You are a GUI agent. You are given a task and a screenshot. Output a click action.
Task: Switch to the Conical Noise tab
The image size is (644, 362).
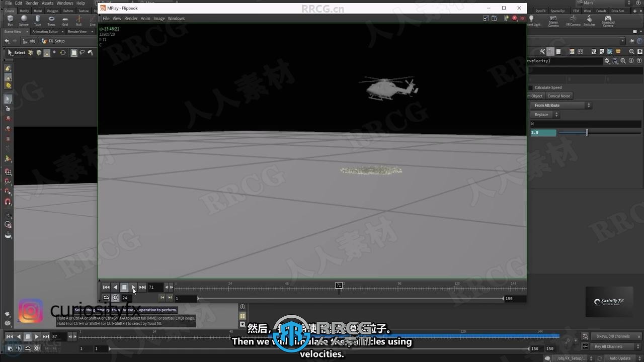(x=559, y=96)
